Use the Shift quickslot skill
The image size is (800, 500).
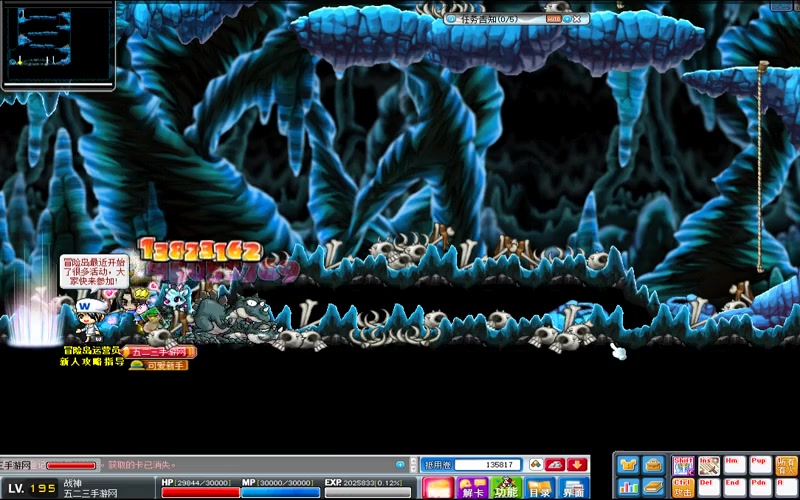(683, 466)
